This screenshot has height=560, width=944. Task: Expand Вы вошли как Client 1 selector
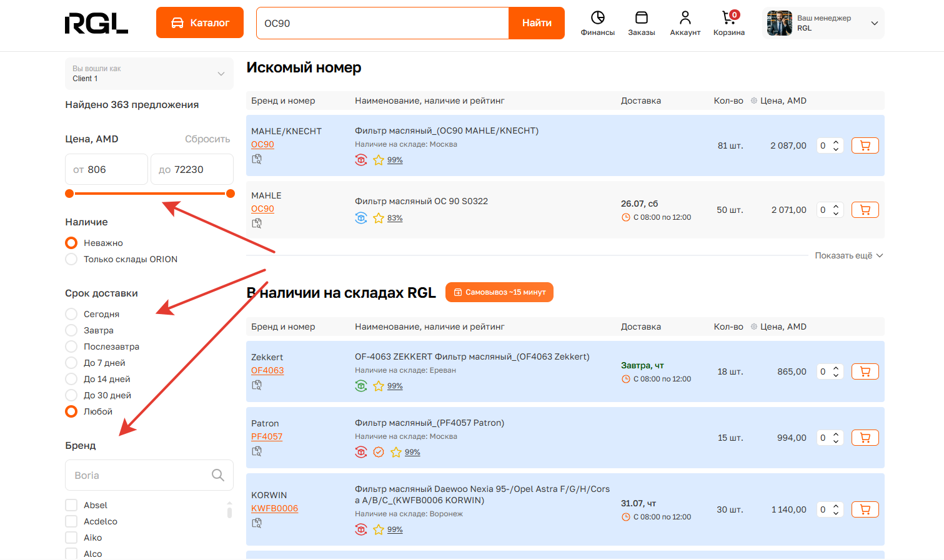pyautogui.click(x=149, y=74)
